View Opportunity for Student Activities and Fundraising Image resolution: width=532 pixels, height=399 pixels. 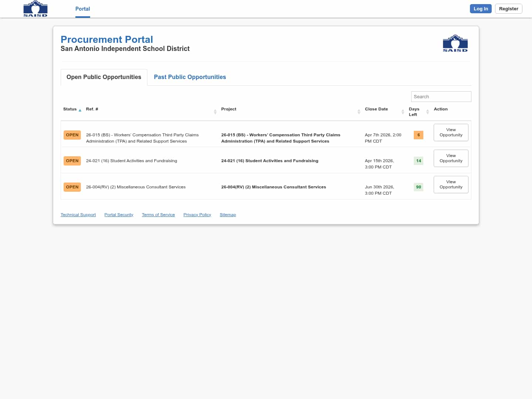[451, 158]
